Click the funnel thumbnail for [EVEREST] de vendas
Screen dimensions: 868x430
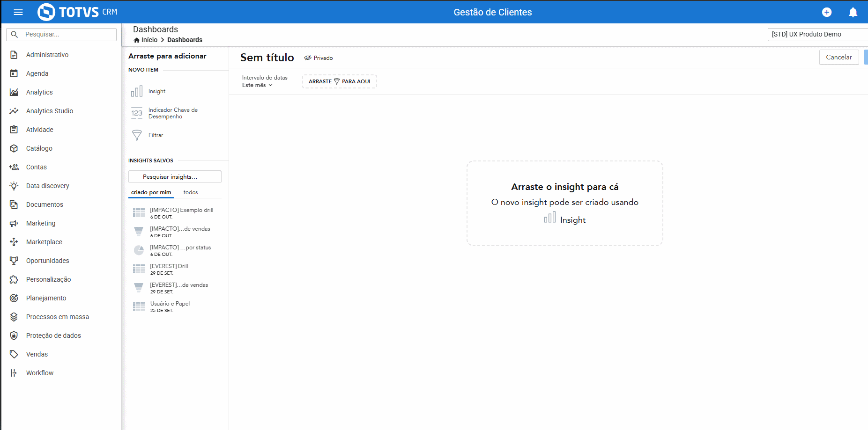139,288
